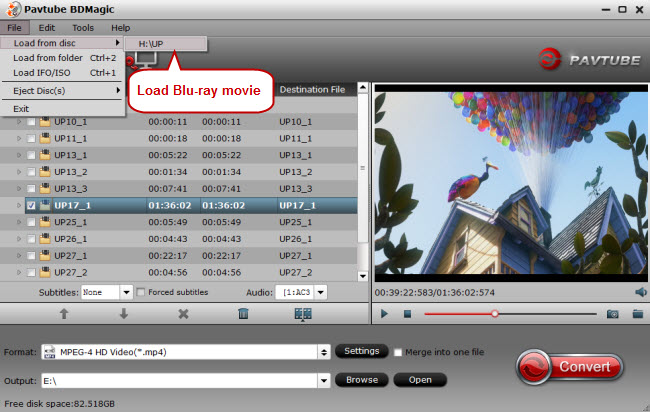This screenshot has width=650, height=412.
Task: Click the Destination File column header
Action: tap(312, 90)
